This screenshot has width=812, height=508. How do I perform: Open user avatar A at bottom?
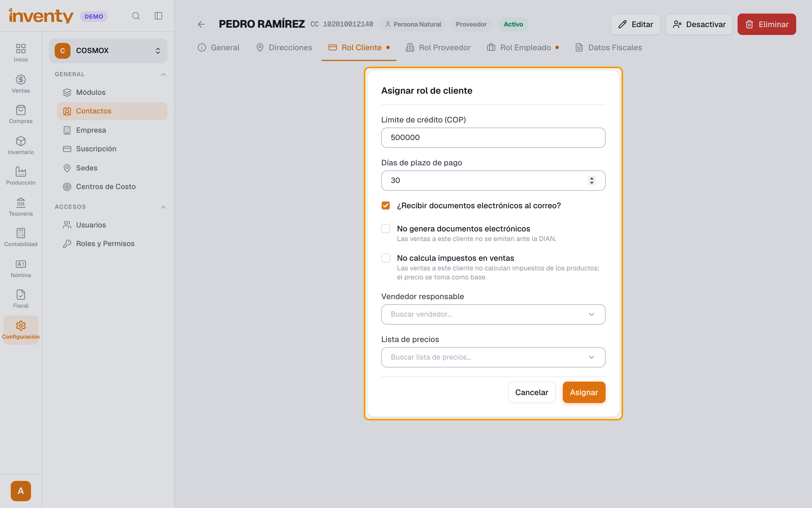click(x=21, y=491)
